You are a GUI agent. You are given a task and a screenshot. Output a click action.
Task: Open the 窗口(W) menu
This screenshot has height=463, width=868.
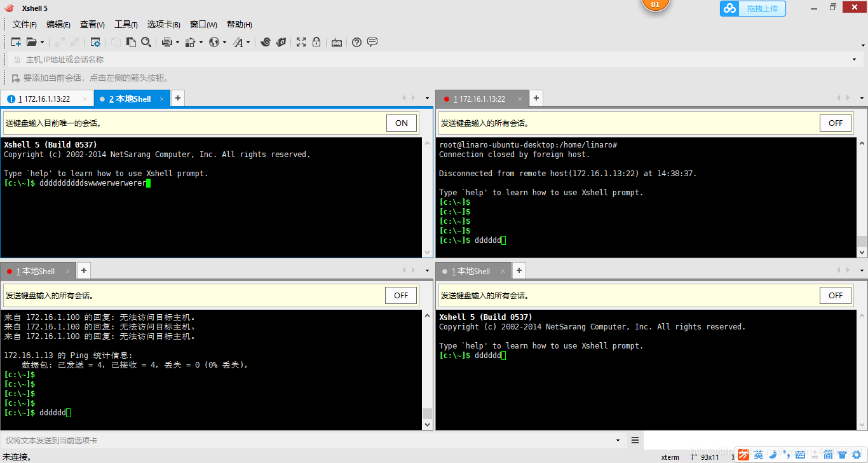[203, 25]
